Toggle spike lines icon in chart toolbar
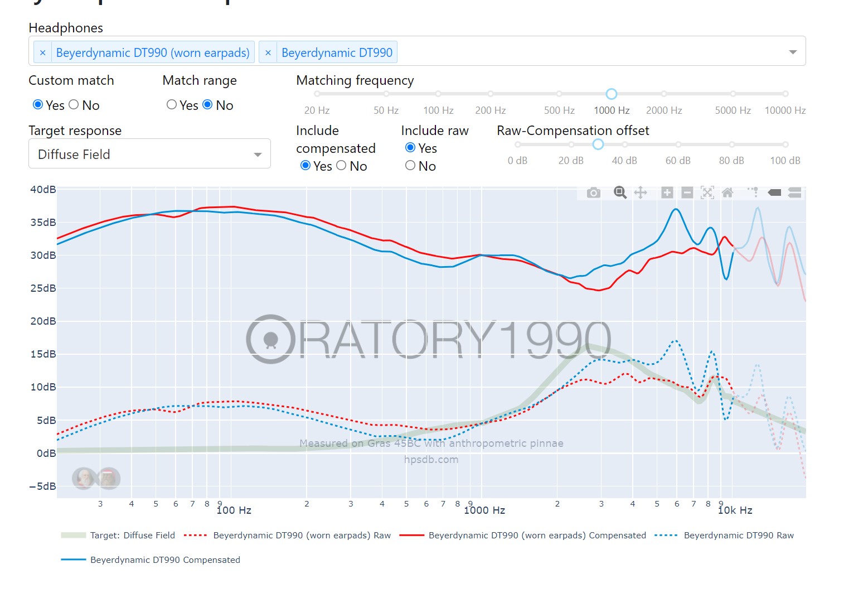Viewport: 868px width, 593px height. (753, 192)
